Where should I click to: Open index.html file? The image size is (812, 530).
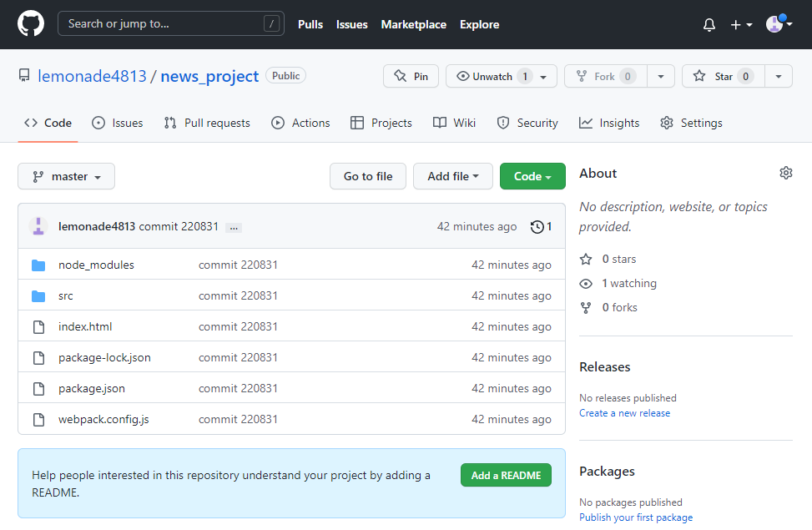click(85, 326)
